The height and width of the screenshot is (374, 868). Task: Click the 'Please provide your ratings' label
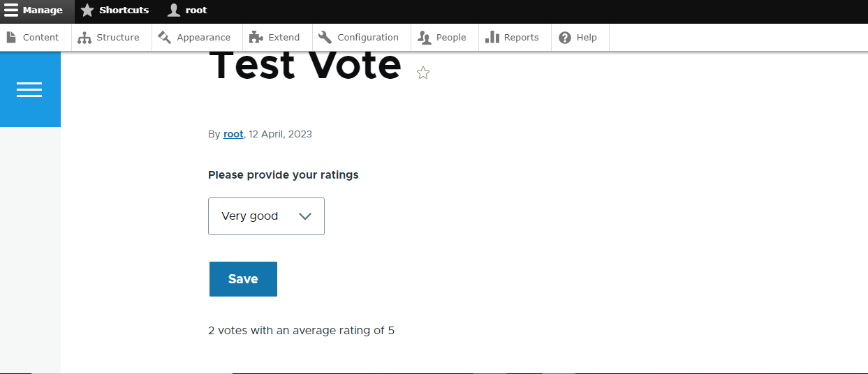284,175
